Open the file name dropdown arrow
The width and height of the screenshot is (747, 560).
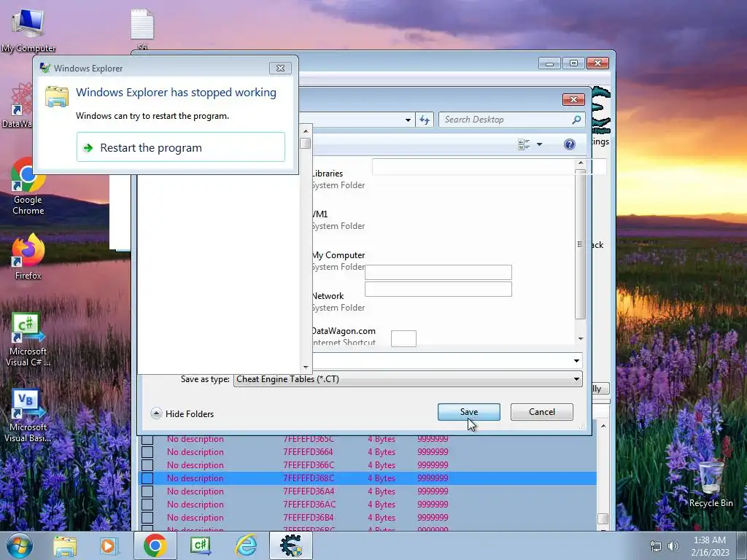(576, 361)
